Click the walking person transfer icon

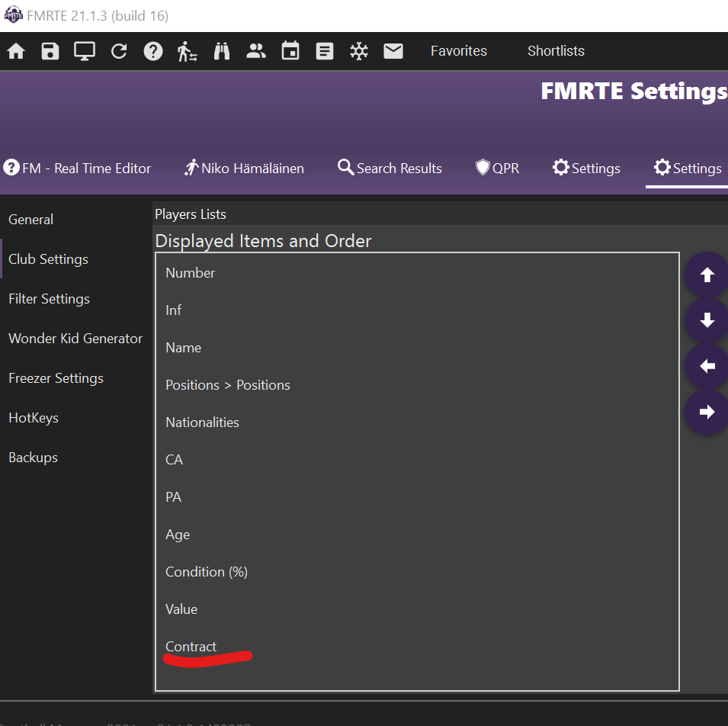click(187, 51)
